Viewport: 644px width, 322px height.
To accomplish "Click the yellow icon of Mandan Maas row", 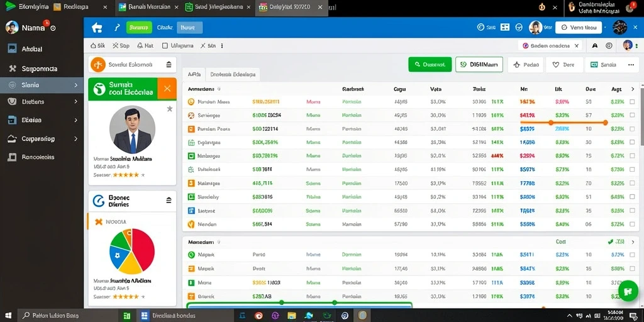I will coord(191,102).
